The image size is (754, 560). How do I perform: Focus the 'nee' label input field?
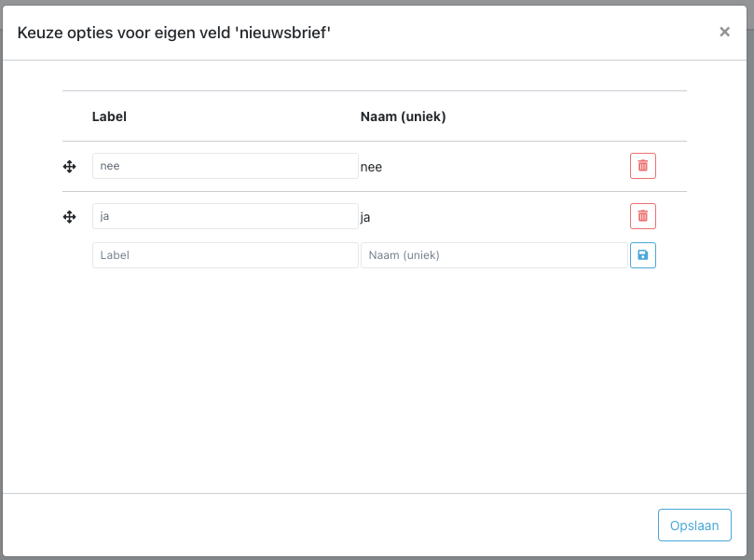pos(226,166)
